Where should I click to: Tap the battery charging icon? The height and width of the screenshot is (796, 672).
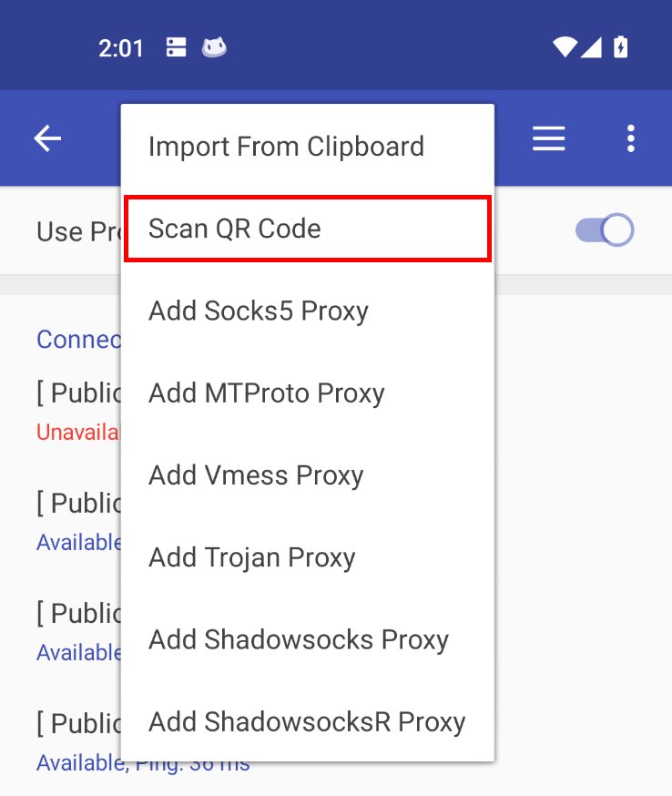tap(621, 47)
